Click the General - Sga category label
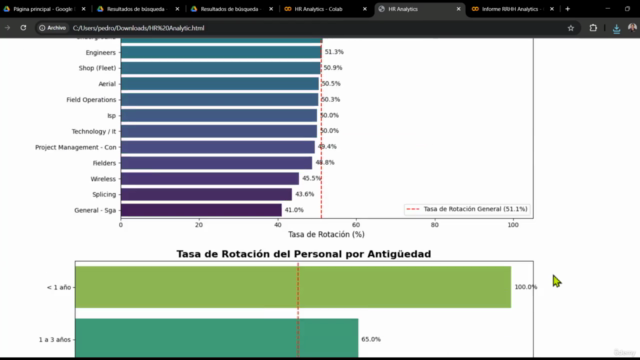 [95, 210]
